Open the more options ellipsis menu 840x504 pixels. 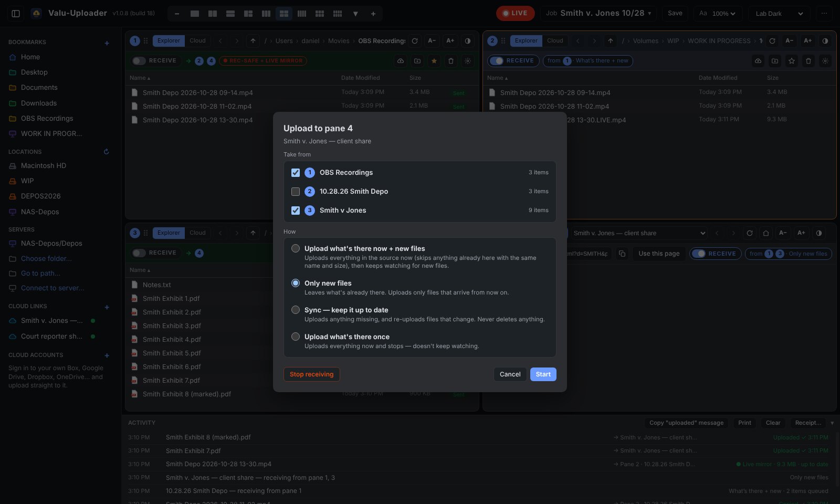(824, 14)
